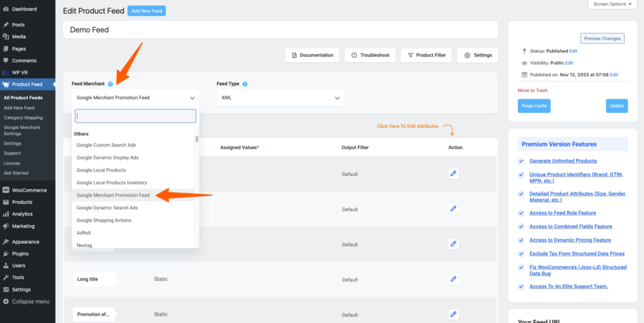The width and height of the screenshot is (644, 323).
Task: Click the Product Feed cart icon
Action: click(x=6, y=85)
